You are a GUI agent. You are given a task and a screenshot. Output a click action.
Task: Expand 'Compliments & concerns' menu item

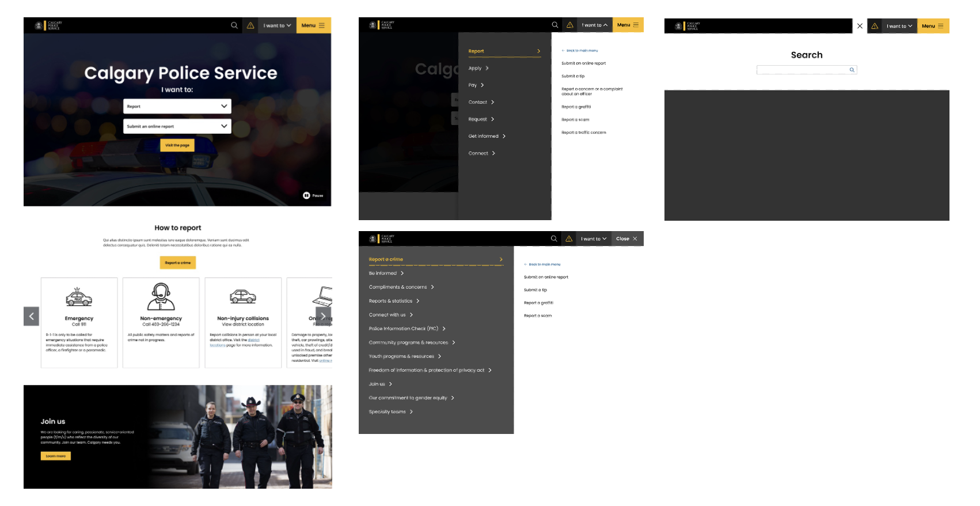click(x=401, y=287)
